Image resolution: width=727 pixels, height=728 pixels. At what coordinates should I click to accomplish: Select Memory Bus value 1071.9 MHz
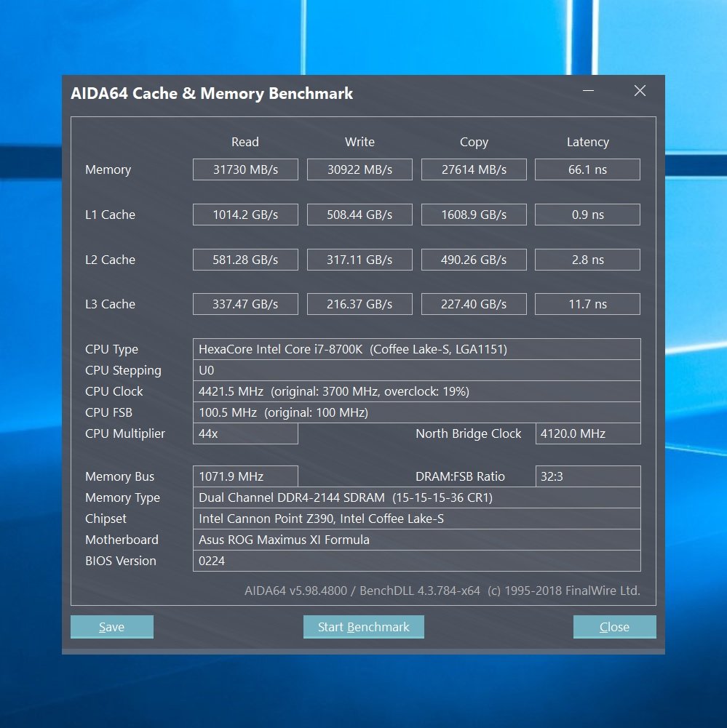point(245,476)
